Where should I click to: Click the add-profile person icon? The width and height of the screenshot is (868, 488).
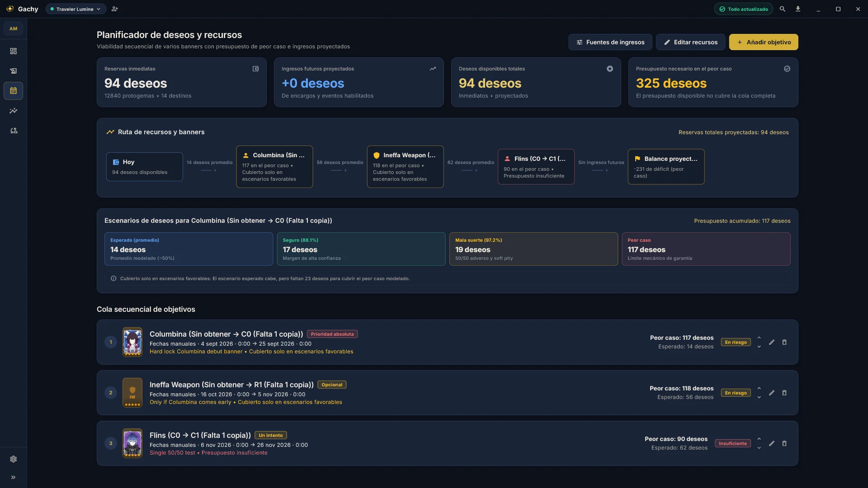tap(115, 9)
